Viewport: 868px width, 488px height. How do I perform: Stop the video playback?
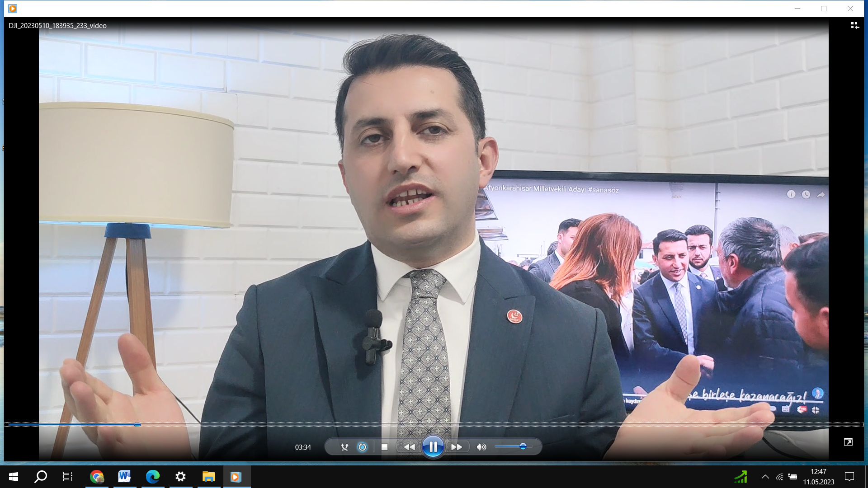click(x=384, y=446)
